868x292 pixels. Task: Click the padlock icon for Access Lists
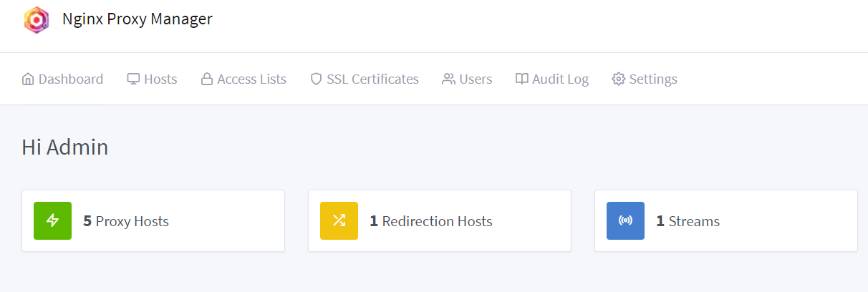(207, 79)
